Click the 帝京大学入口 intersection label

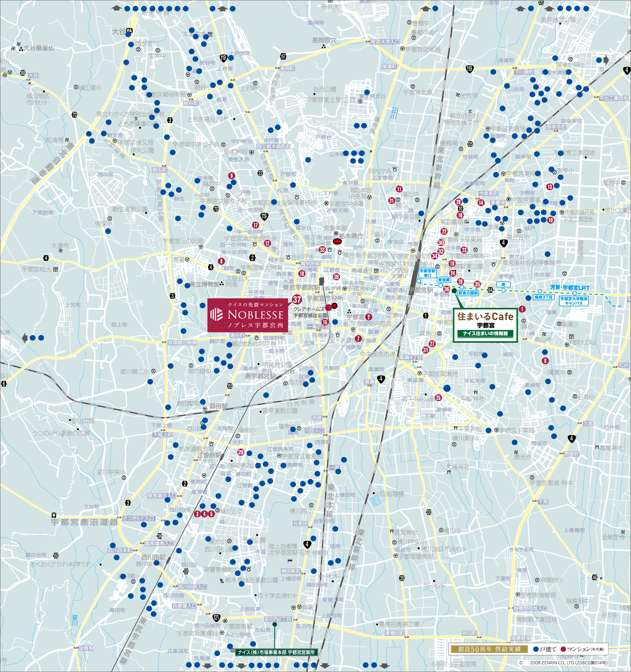tap(385, 42)
